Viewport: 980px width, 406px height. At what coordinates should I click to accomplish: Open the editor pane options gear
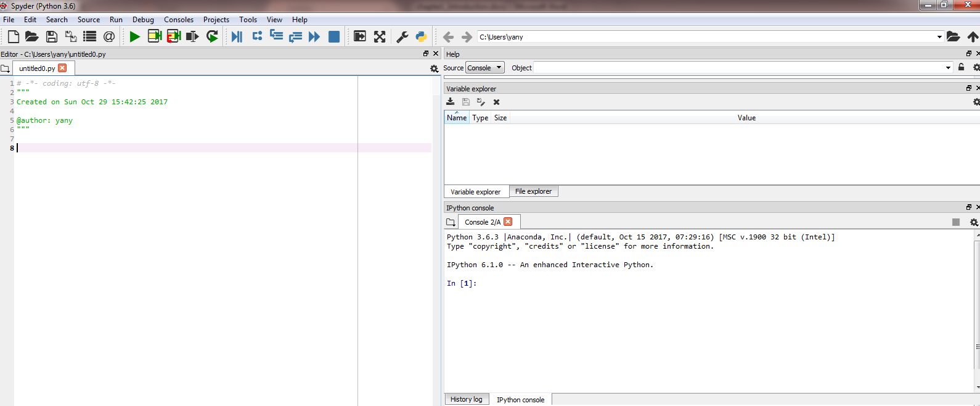(x=434, y=68)
